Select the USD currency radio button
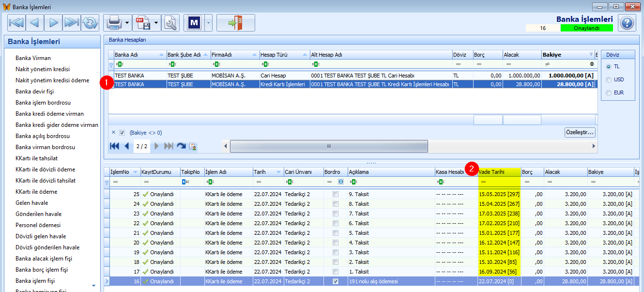 [x=609, y=79]
